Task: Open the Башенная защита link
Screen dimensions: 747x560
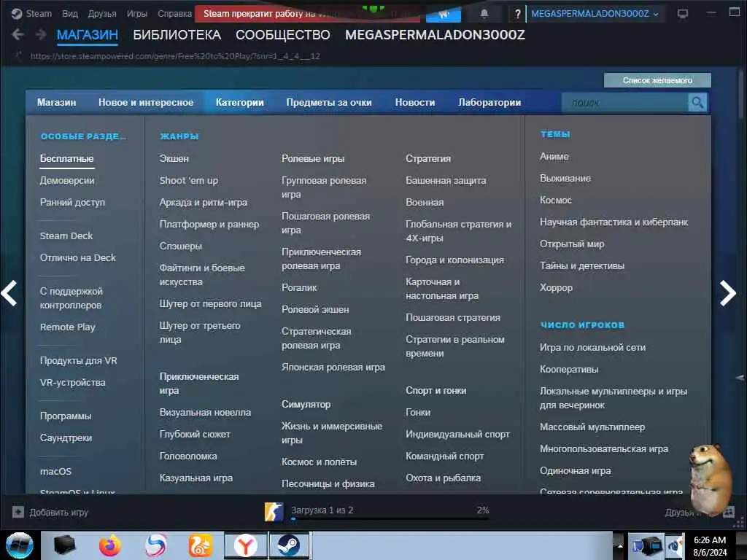Action: coord(446,181)
